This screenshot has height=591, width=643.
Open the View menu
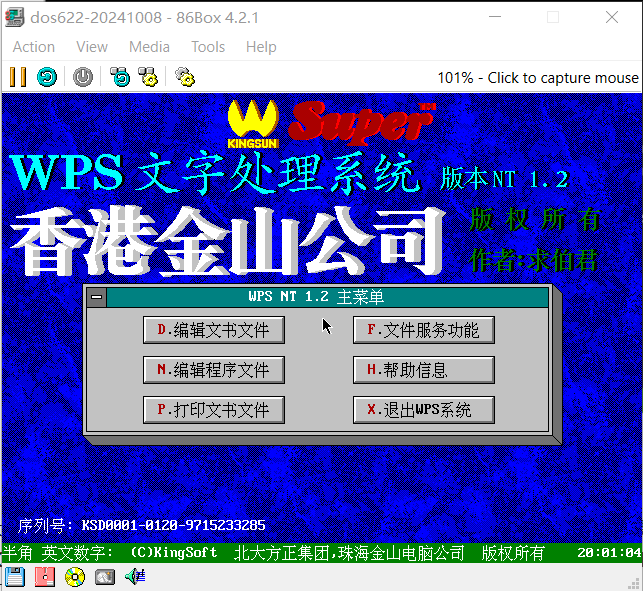(92, 47)
